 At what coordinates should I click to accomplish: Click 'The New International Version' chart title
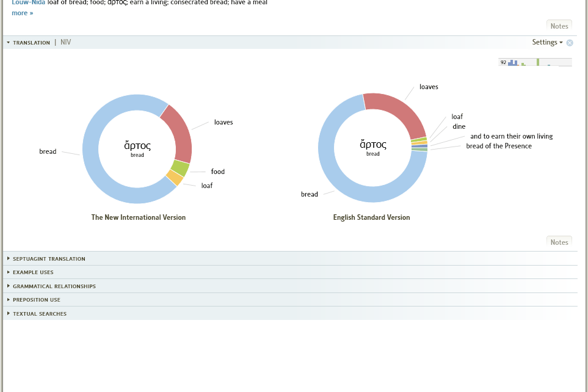click(139, 217)
